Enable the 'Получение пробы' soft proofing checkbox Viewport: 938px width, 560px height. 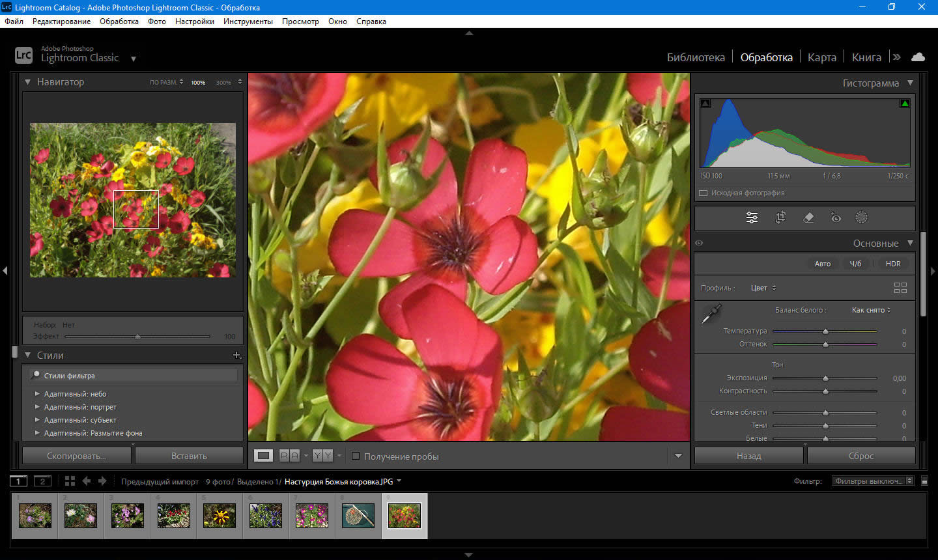(356, 456)
